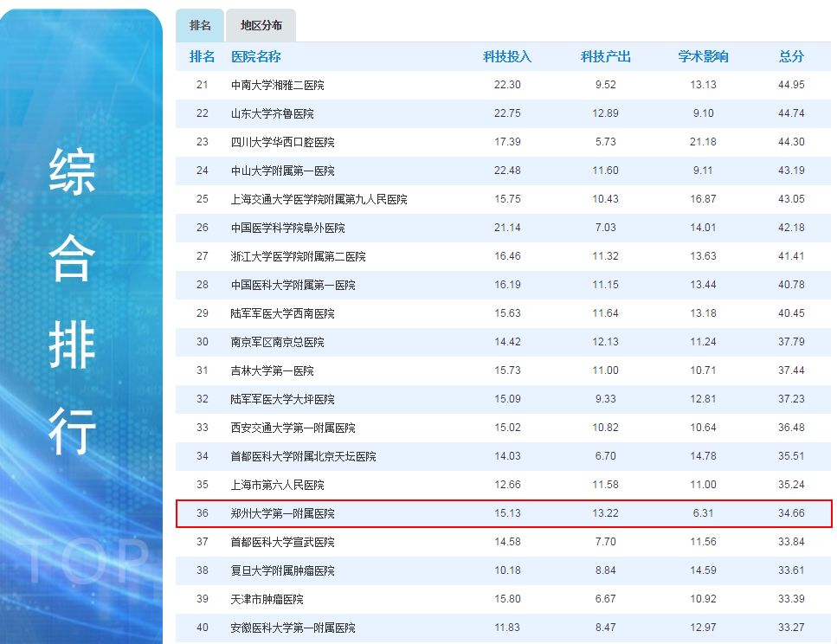837x644 pixels.
Task: Click 科技投入 value 22.75
Action: 507,113
